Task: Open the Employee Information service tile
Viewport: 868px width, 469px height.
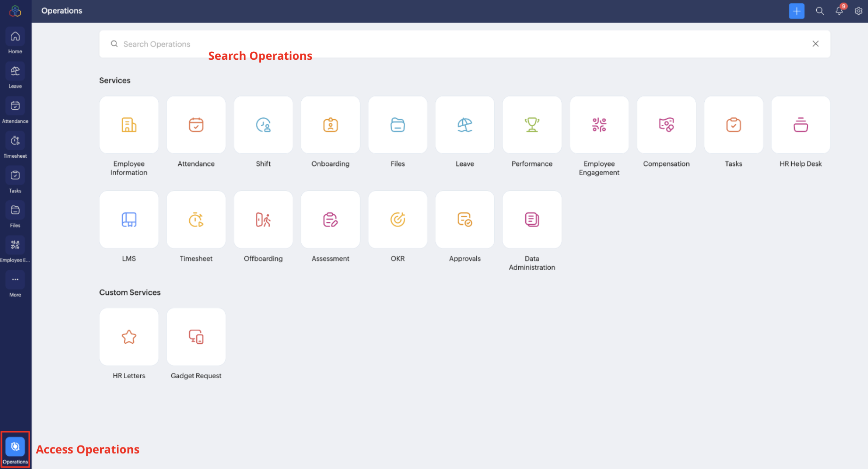Action: click(129, 125)
